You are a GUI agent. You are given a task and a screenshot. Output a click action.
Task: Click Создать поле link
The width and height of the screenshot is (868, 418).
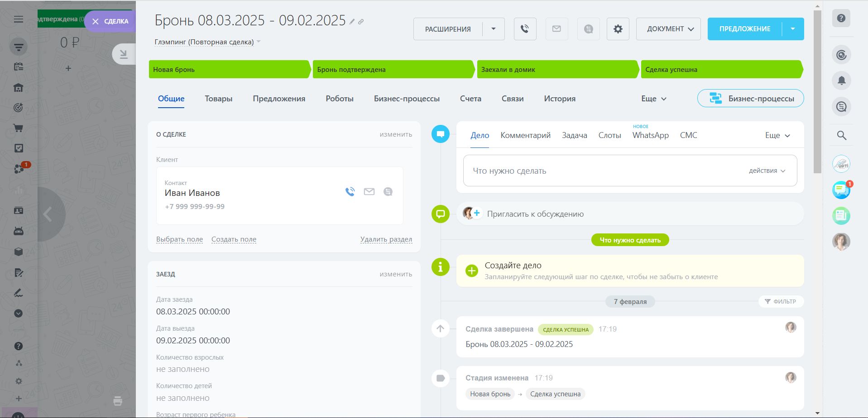click(234, 239)
